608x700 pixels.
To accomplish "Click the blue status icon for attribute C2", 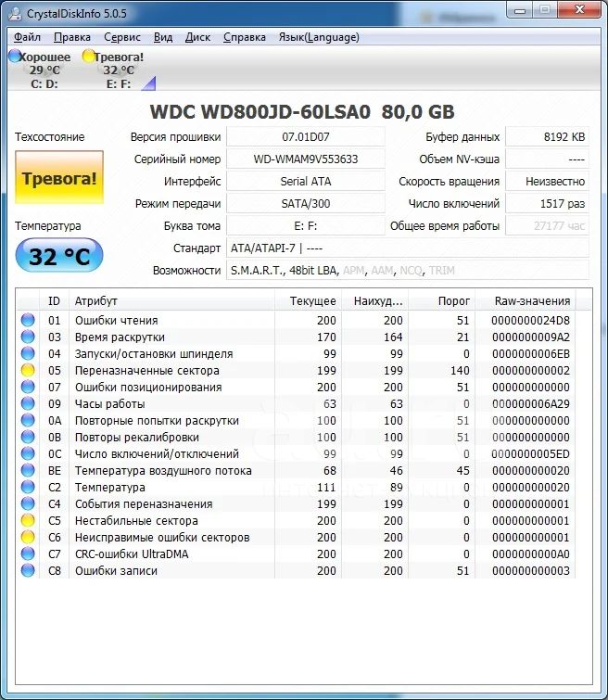I will [x=28, y=487].
